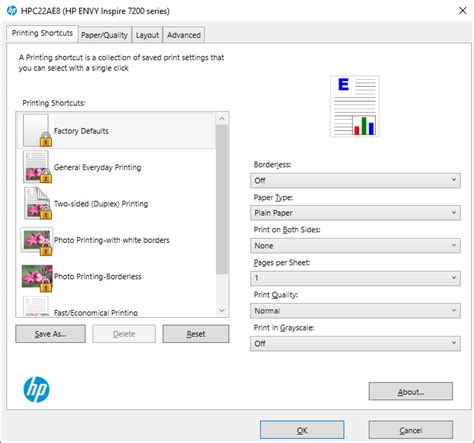Click the shortcuts list scroll up arrow
The image size is (474, 443).
(222, 119)
